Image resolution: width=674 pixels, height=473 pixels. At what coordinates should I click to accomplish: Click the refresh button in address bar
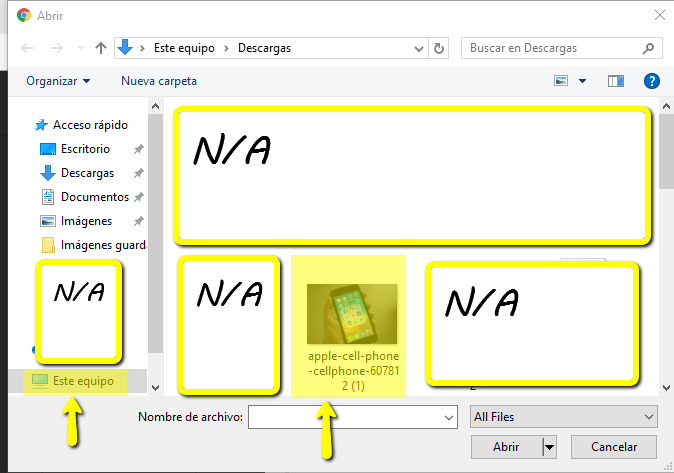440,48
